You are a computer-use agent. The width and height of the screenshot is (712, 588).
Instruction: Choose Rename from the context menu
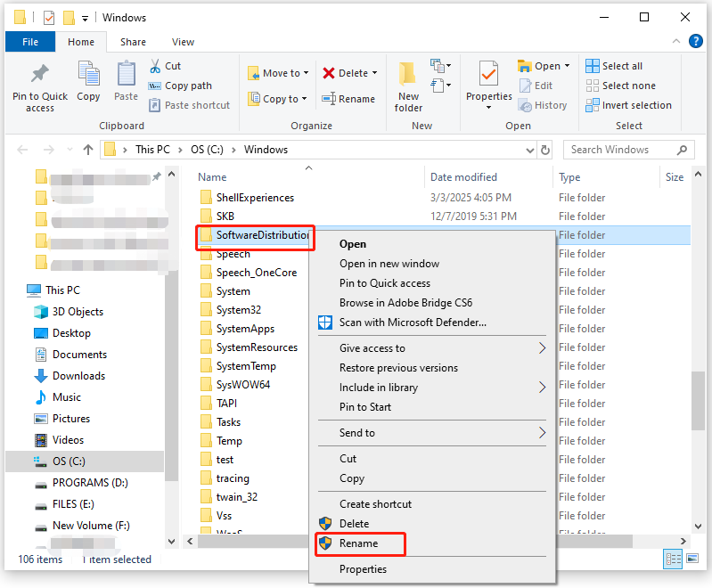358,543
